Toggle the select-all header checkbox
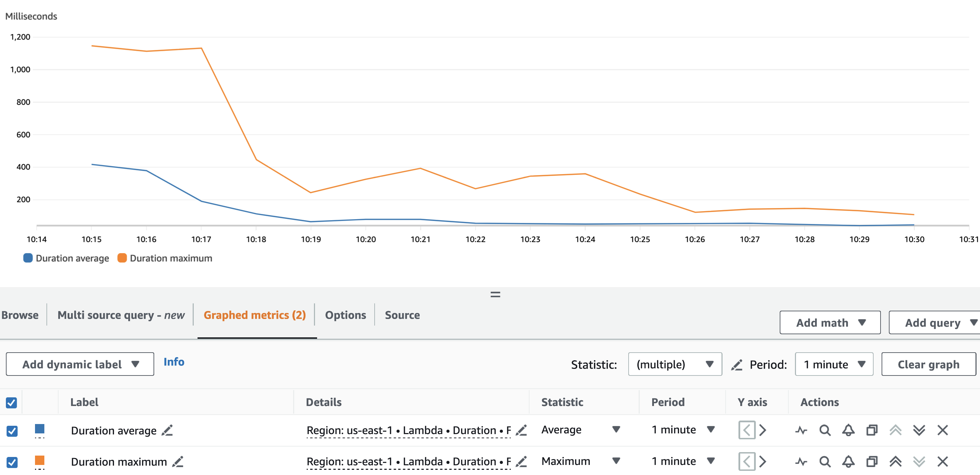 (x=11, y=402)
